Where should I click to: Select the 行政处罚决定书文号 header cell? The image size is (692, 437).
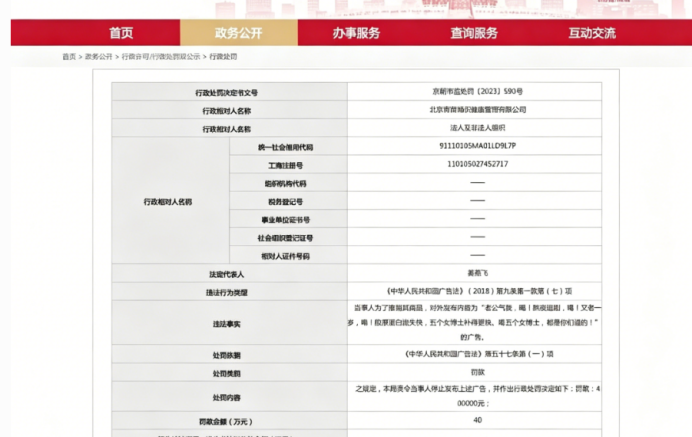(x=229, y=92)
